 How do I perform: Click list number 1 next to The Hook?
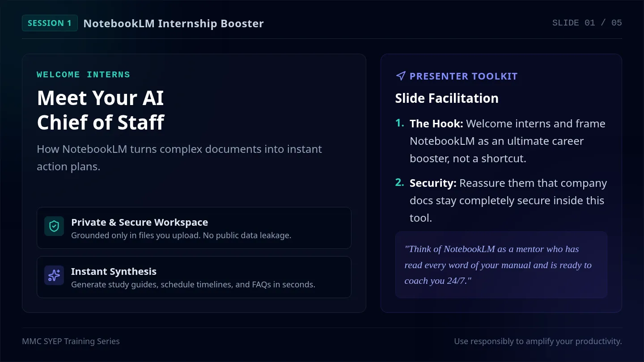[399, 123]
